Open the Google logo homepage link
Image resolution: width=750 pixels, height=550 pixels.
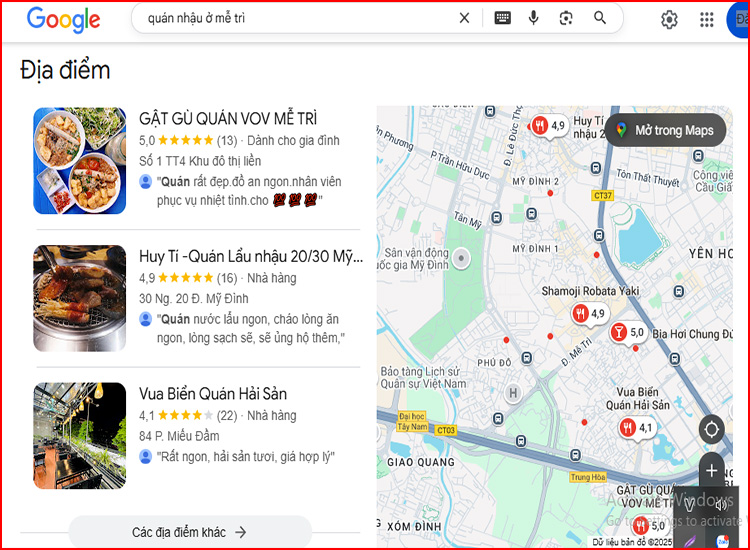tap(63, 19)
